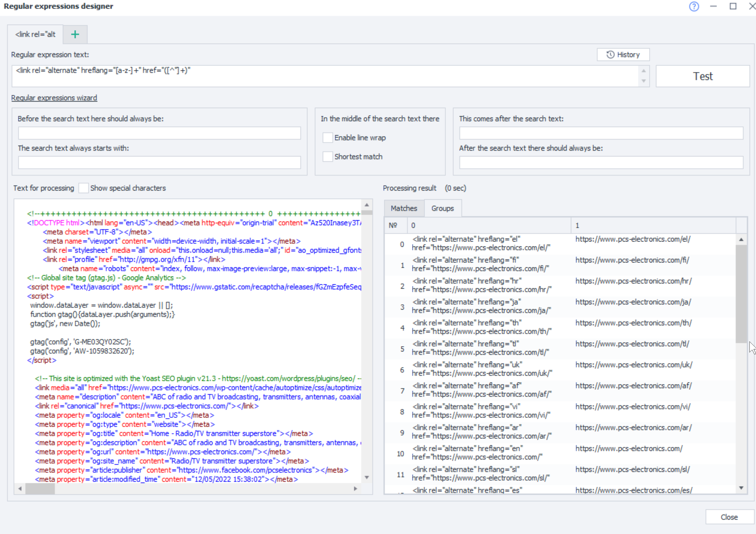756x534 pixels.
Task: Switch to the Groups tab
Action: click(x=442, y=208)
